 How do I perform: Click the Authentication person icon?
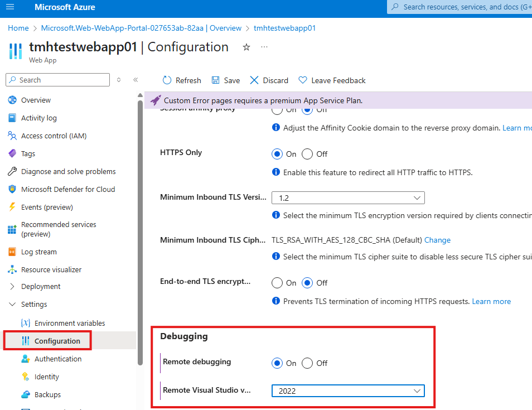tap(26, 359)
